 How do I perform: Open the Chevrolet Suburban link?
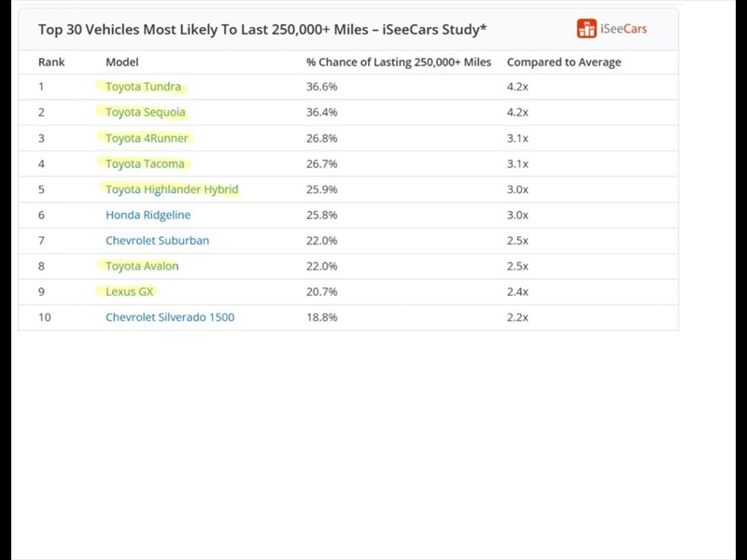[157, 240]
